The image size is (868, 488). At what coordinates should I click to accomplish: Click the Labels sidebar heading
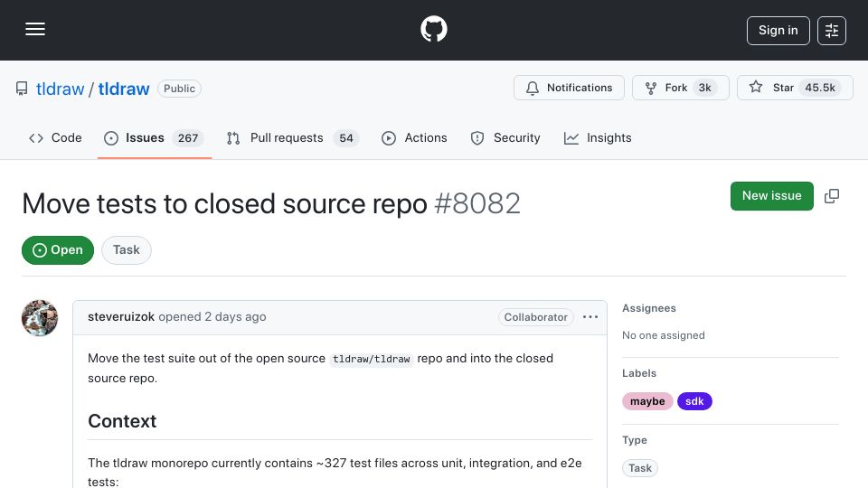coord(639,373)
